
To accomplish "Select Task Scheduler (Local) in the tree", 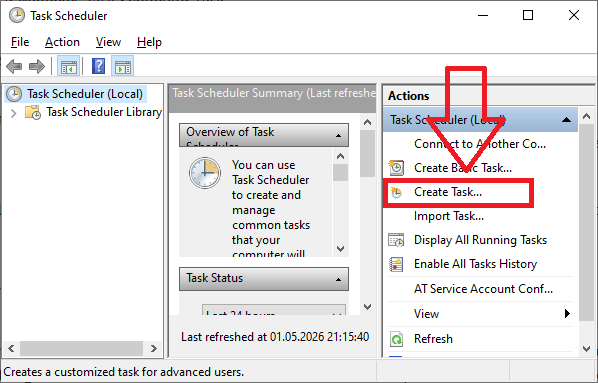I will [85, 94].
